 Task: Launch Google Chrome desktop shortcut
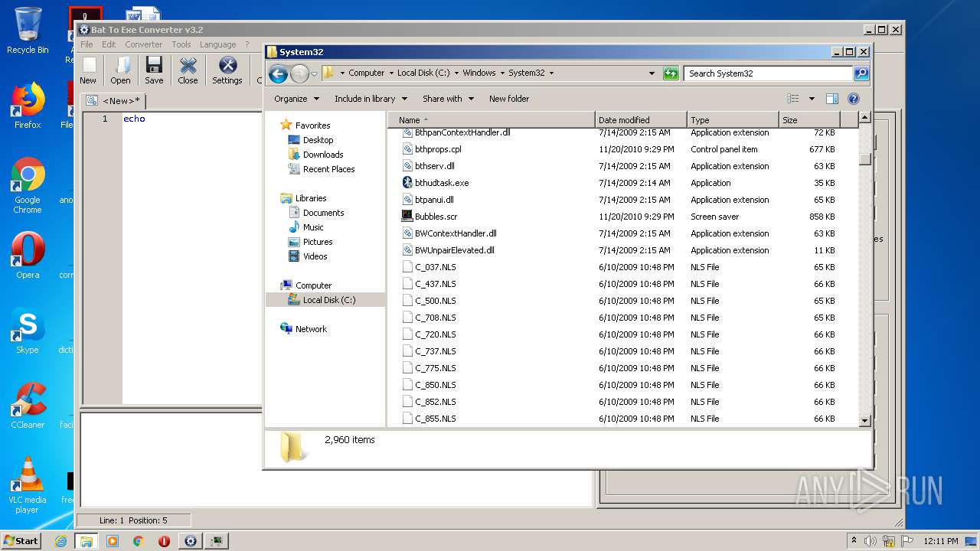(x=28, y=185)
